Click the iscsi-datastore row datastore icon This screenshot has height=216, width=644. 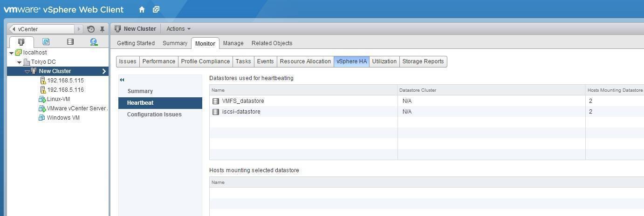pyautogui.click(x=216, y=112)
